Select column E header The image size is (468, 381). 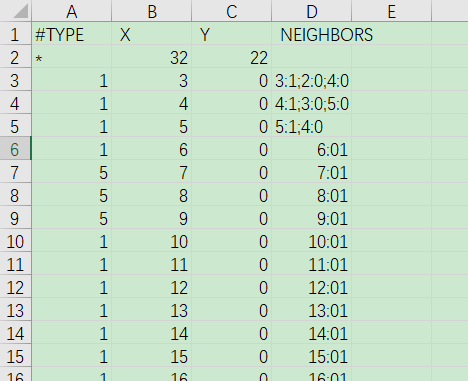(x=391, y=11)
